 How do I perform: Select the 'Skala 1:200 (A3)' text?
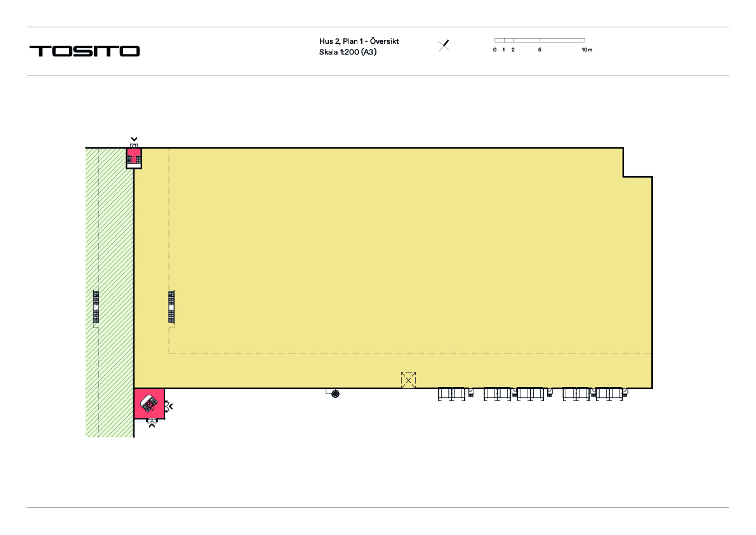pos(348,52)
